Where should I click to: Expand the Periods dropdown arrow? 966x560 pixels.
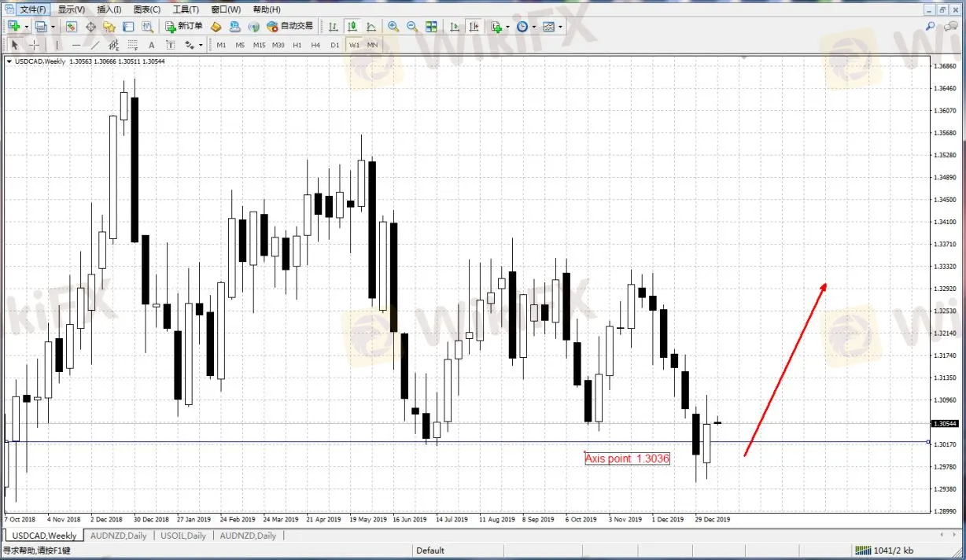pyautogui.click(x=534, y=26)
